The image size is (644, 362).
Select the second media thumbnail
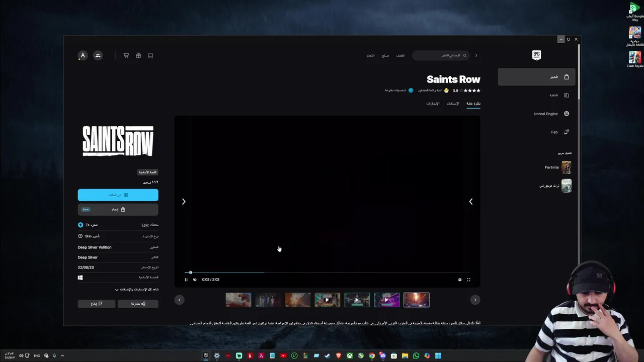click(268, 300)
